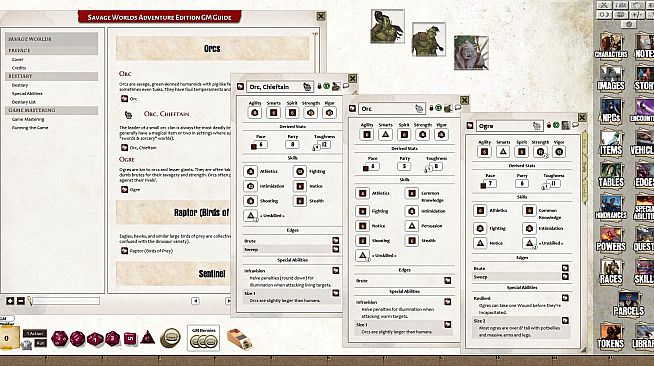Viewport: 654px width, 366px height.
Task: Open the Powers sidebar button
Action: (x=611, y=239)
